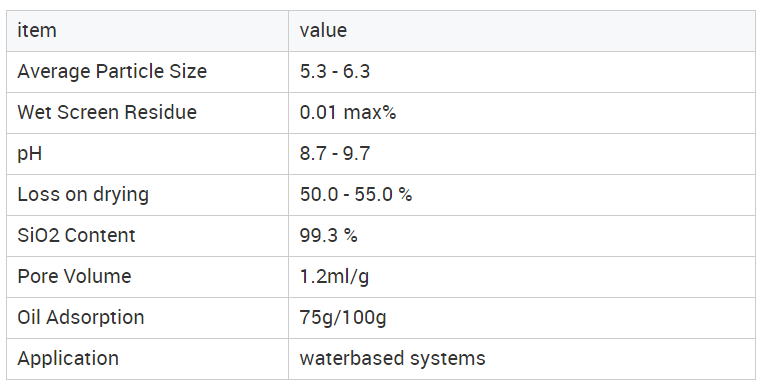Click the 8.7 - 9.7 pH value
764x387 pixels.
coord(335,154)
